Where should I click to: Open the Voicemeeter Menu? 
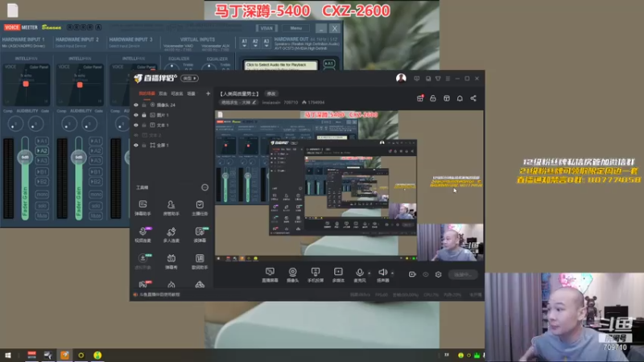pos(295,28)
